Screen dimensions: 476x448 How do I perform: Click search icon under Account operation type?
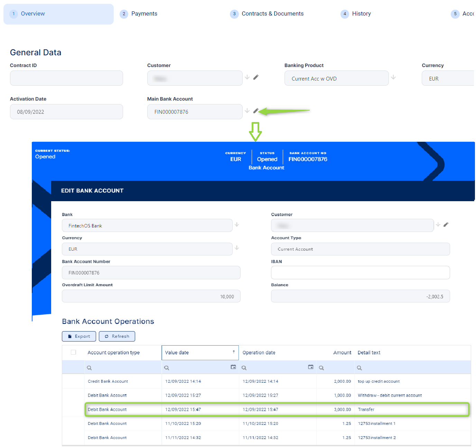click(89, 368)
